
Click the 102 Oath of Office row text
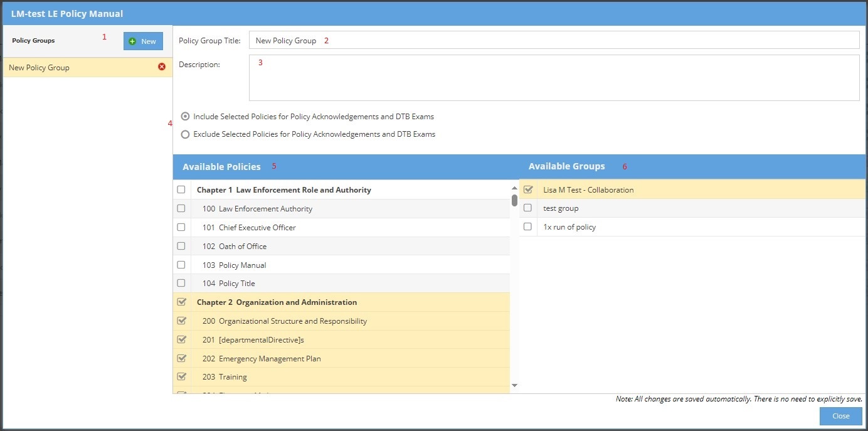[235, 246]
